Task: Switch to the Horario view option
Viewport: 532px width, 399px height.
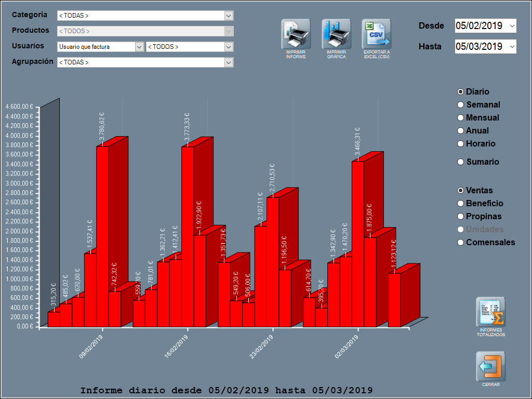Action: (x=460, y=144)
